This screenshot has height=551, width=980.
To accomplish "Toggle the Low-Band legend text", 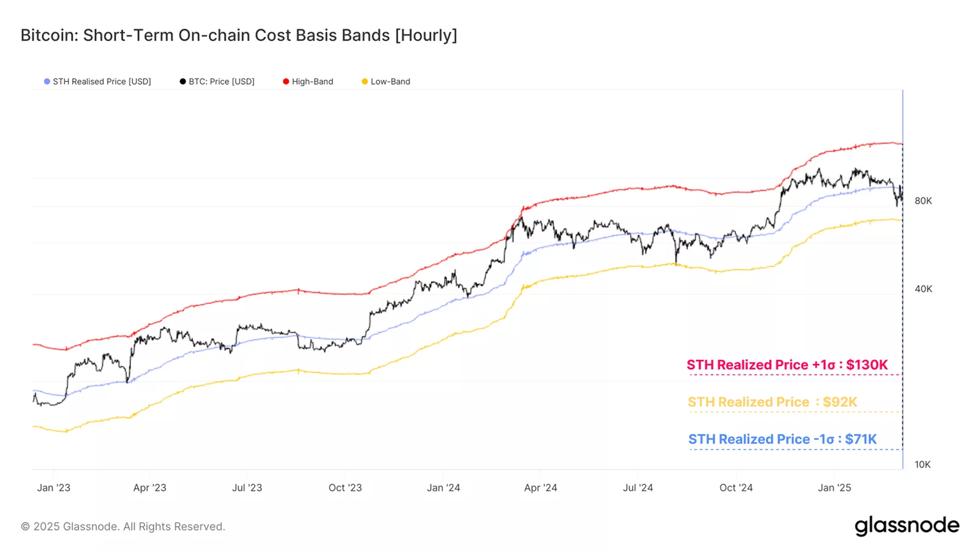I will coord(390,81).
